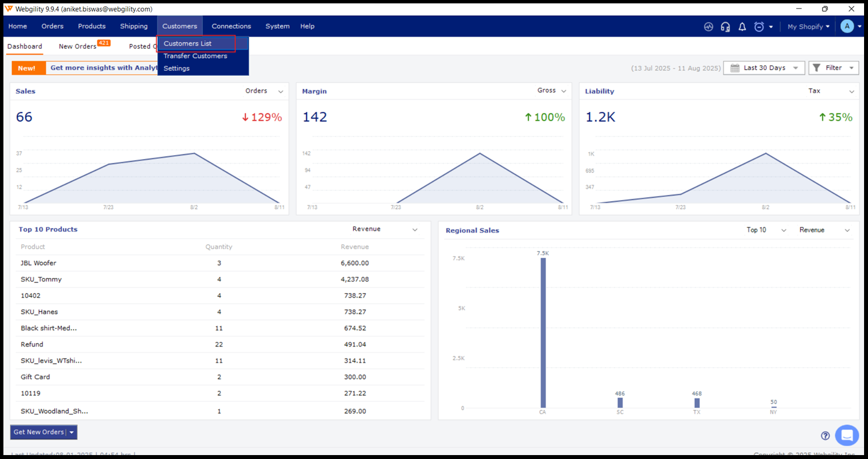The width and height of the screenshot is (868, 459).
Task: Switch to the New Orders tab
Action: [x=78, y=47]
